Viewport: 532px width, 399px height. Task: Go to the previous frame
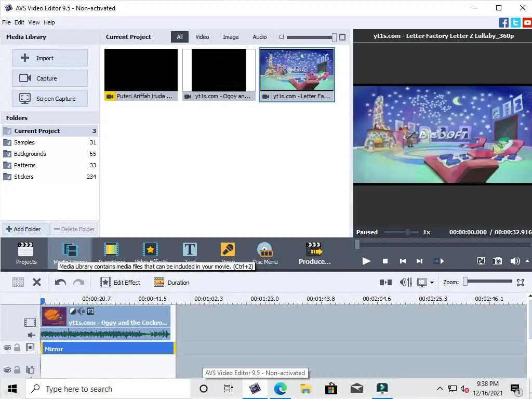[x=403, y=261]
